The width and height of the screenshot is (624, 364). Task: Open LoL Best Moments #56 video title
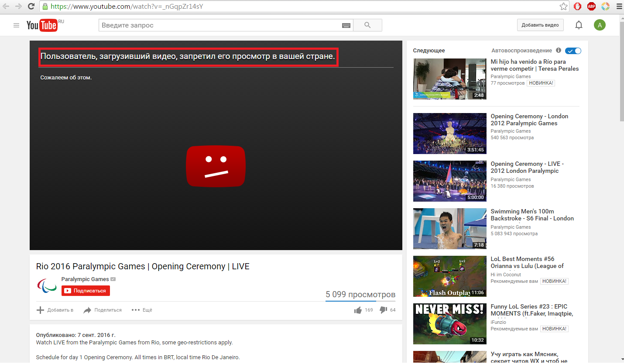[528, 262]
